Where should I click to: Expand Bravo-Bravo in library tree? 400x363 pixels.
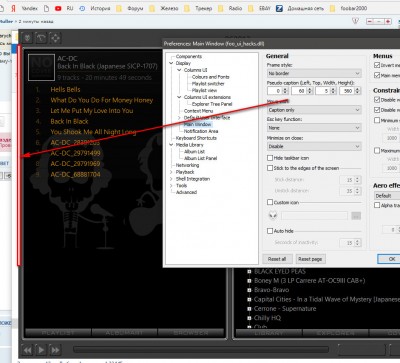pyautogui.click(x=249, y=290)
